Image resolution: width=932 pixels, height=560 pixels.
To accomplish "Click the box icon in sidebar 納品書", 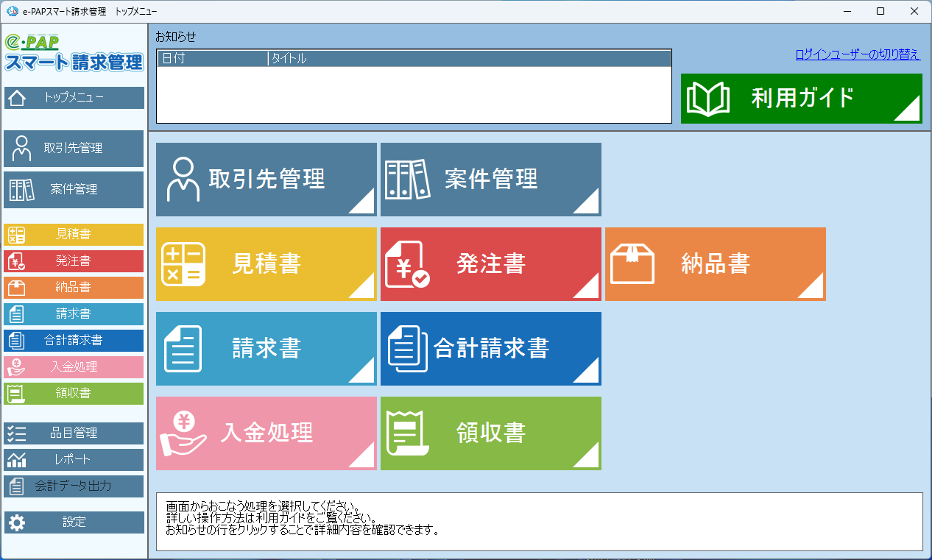I will pos(16,288).
